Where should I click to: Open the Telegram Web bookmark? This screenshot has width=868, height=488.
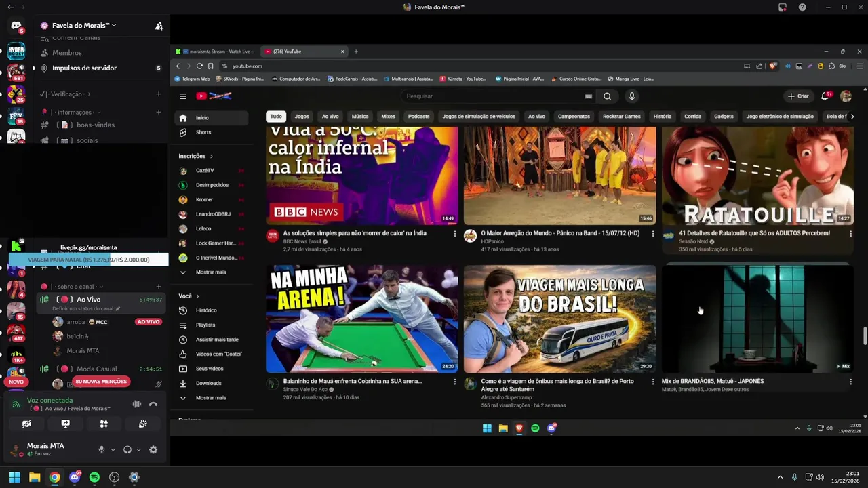click(192, 79)
